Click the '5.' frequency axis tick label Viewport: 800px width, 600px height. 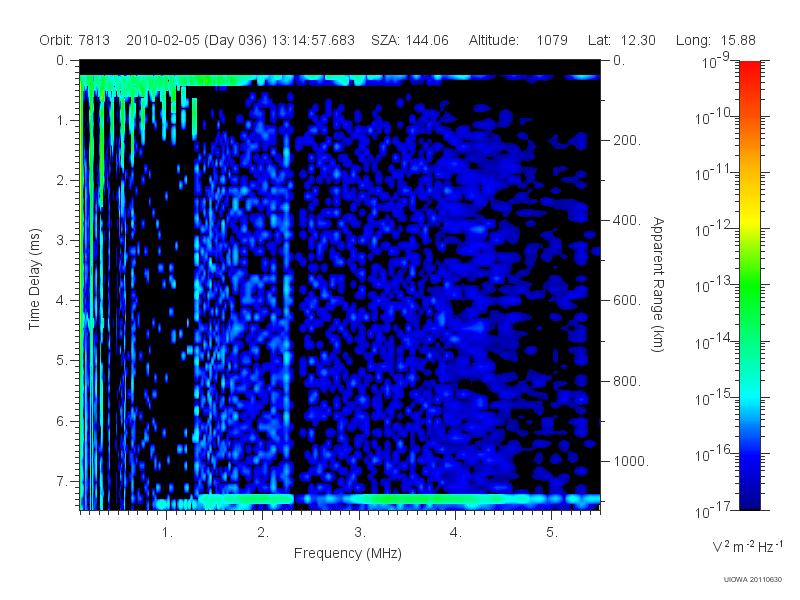coord(552,533)
